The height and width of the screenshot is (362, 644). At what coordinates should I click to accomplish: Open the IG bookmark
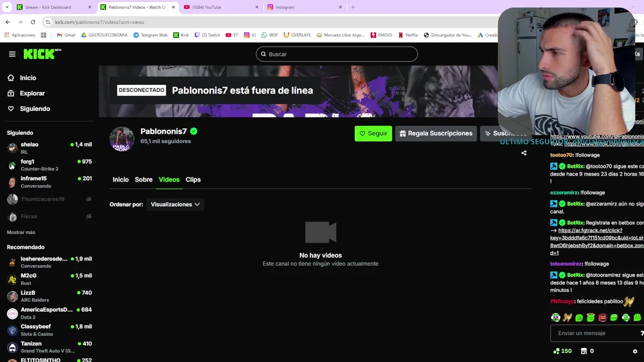pyautogui.click(x=250, y=35)
